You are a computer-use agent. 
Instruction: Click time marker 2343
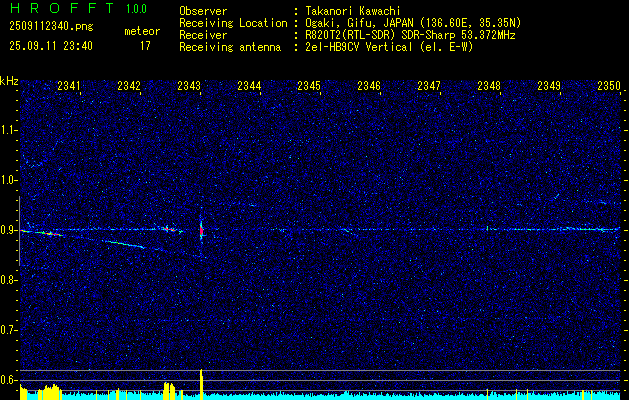pyautogui.click(x=189, y=86)
